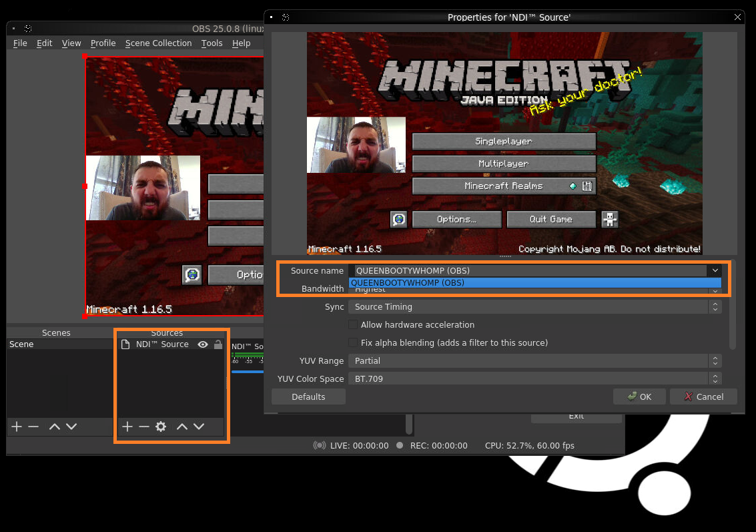756x532 pixels.
Task: Add a new source with plus icon
Action: coord(127,427)
